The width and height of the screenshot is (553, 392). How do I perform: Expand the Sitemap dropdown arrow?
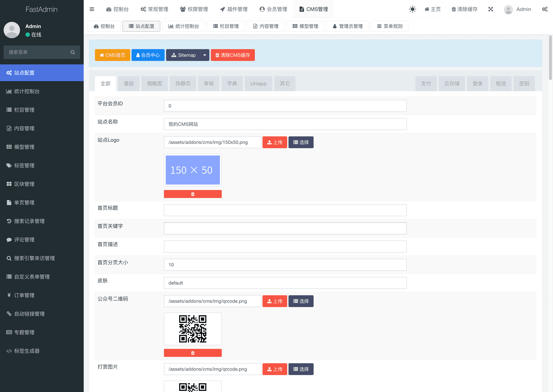pos(205,55)
